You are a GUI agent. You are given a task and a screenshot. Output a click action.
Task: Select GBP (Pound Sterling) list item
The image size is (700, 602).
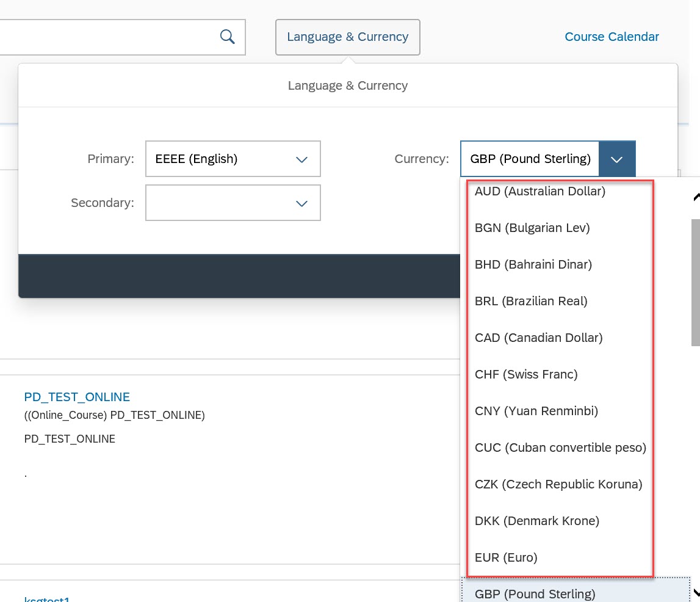point(576,590)
